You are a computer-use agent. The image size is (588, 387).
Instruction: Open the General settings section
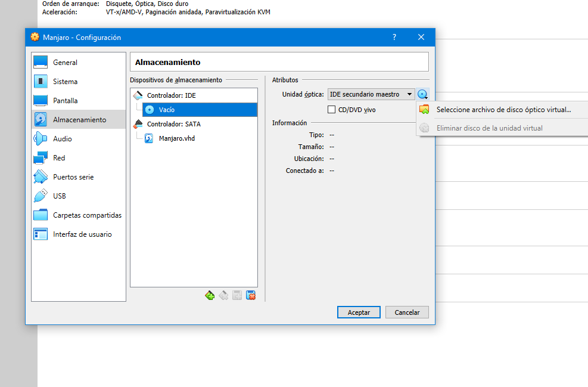pos(79,62)
